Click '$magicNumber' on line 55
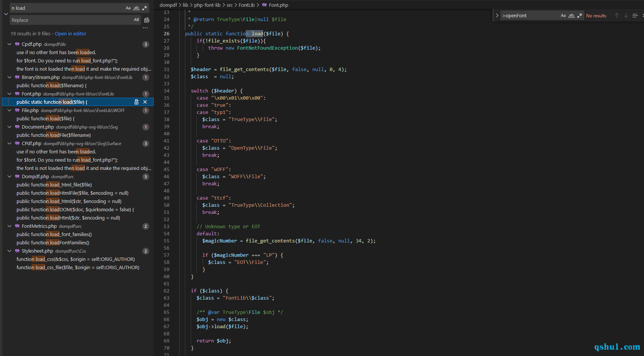Screen dimensions: 644x356 219,241
